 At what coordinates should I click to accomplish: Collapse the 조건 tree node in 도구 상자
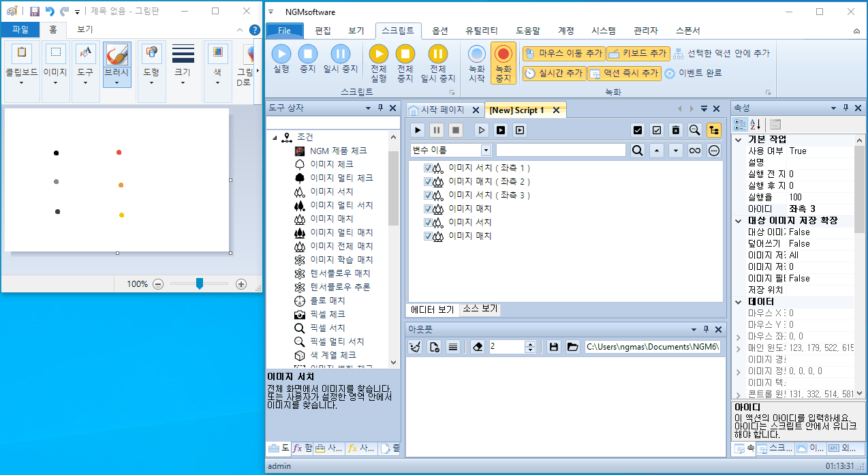click(275, 138)
